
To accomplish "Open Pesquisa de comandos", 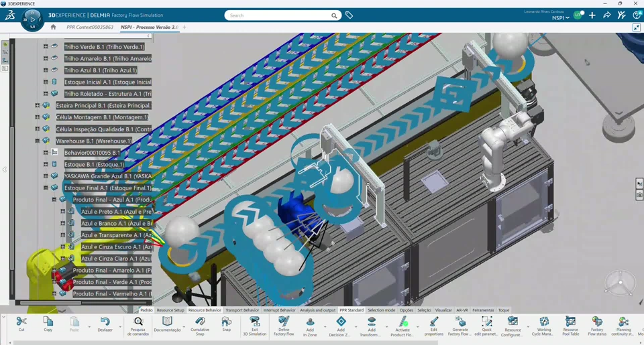I will click(x=138, y=326).
